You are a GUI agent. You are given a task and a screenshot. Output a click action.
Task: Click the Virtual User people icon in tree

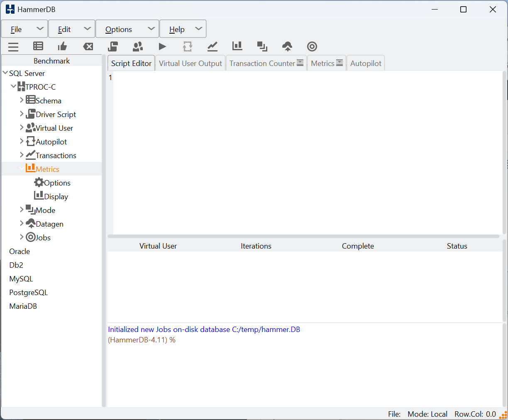point(30,127)
